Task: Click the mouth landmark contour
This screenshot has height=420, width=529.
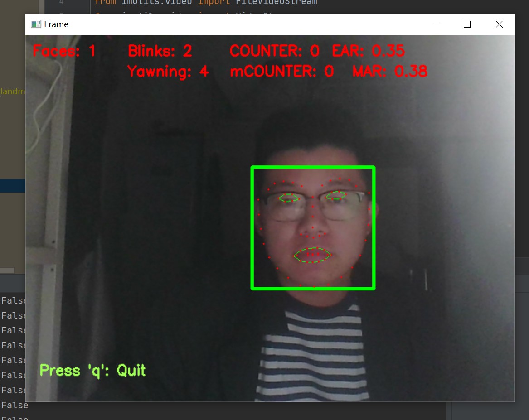Action: pyautogui.click(x=312, y=255)
